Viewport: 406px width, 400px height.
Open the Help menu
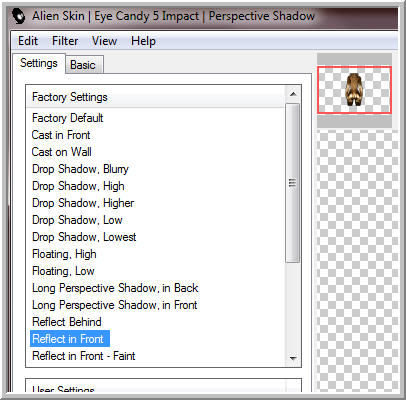[143, 41]
